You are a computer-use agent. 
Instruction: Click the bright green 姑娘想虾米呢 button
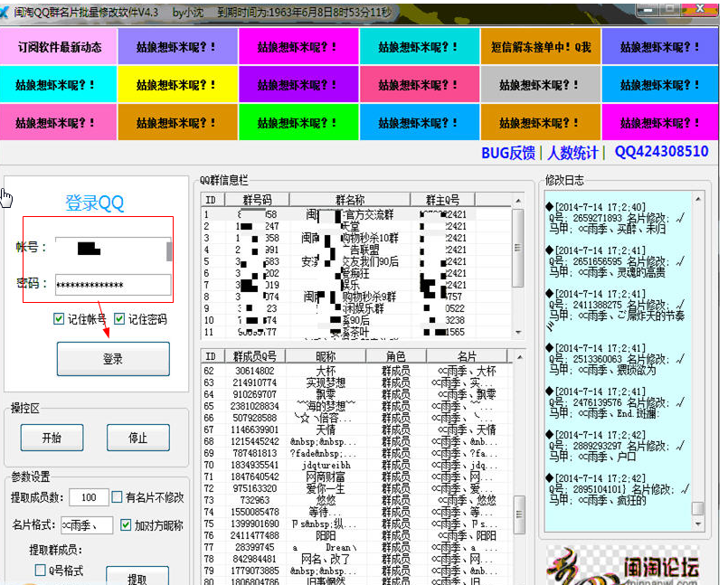click(298, 123)
